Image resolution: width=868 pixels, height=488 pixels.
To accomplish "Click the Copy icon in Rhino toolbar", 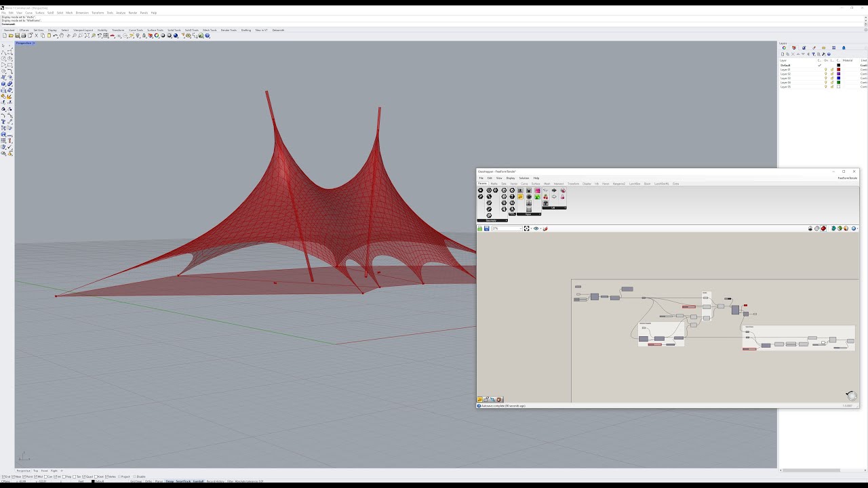I will [x=42, y=35].
